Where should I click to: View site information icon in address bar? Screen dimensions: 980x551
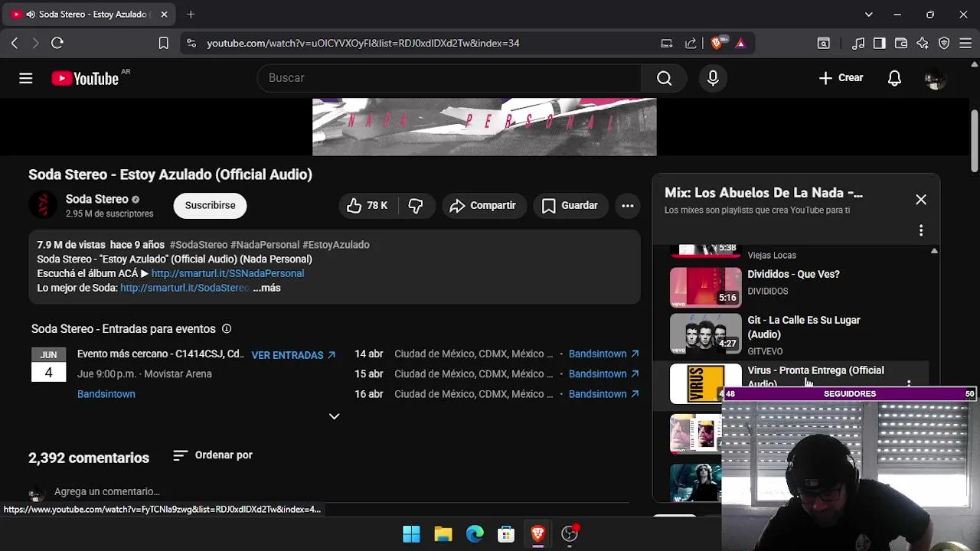point(191,44)
